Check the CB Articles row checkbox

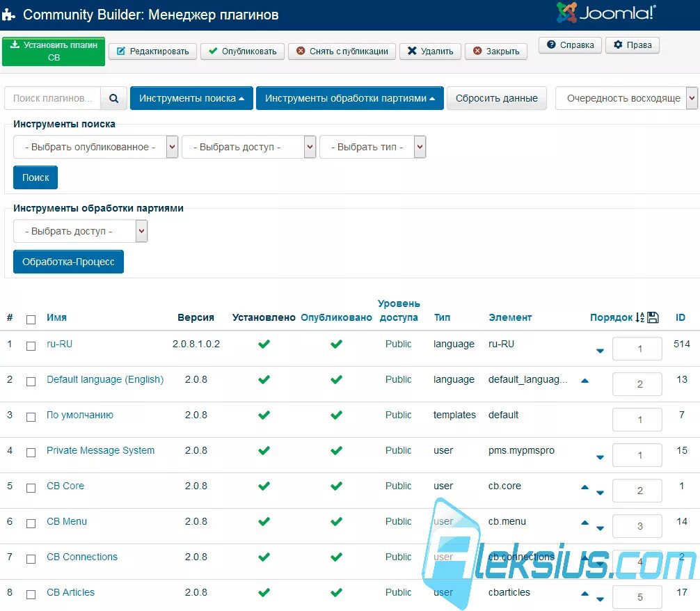pyautogui.click(x=31, y=594)
